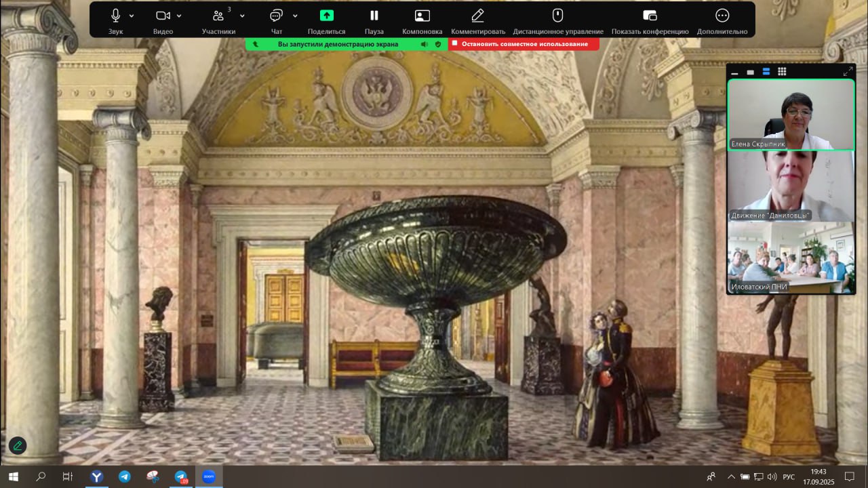Open the video settings arrow beside Видео
Viewport: 868px width, 488px height.
point(179,16)
